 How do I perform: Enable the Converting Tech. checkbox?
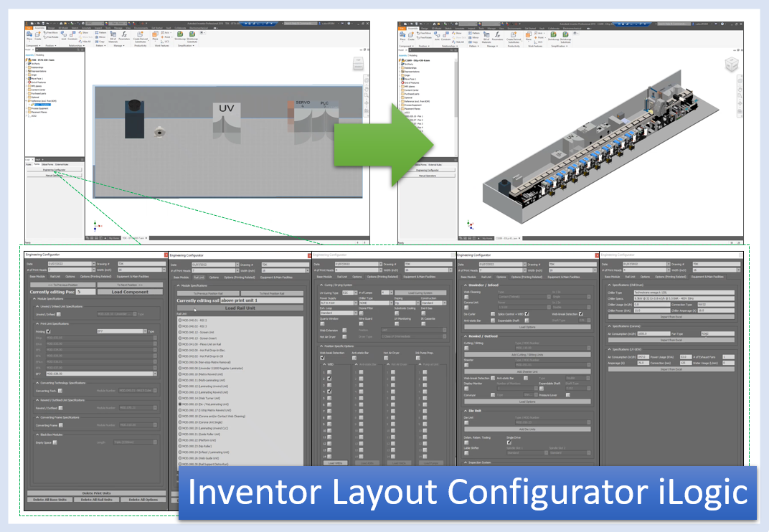60,391
